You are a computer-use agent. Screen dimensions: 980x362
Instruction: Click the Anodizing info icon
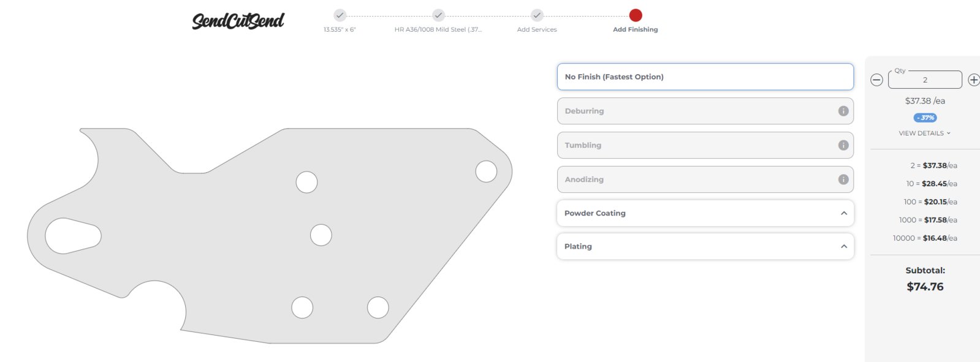click(x=843, y=179)
